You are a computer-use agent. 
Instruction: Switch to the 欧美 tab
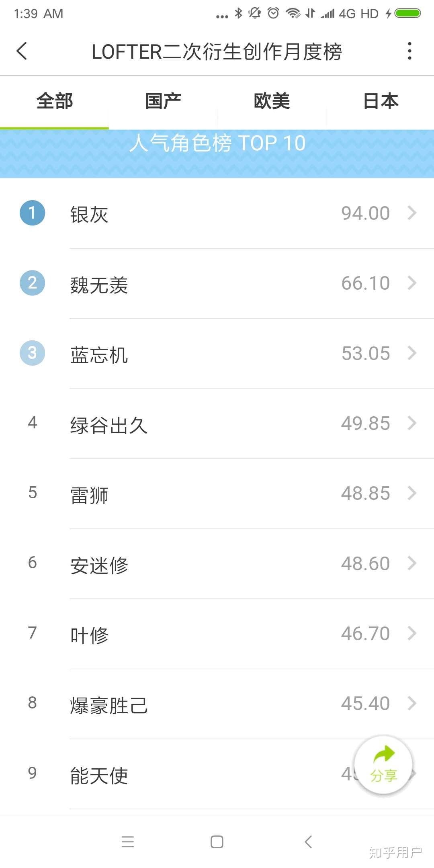(x=272, y=101)
